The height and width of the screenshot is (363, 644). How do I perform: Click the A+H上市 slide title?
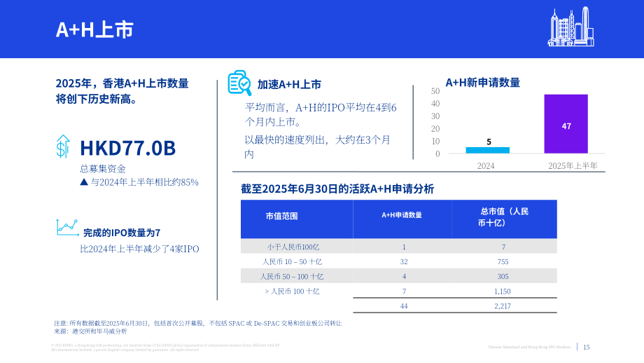94,29
